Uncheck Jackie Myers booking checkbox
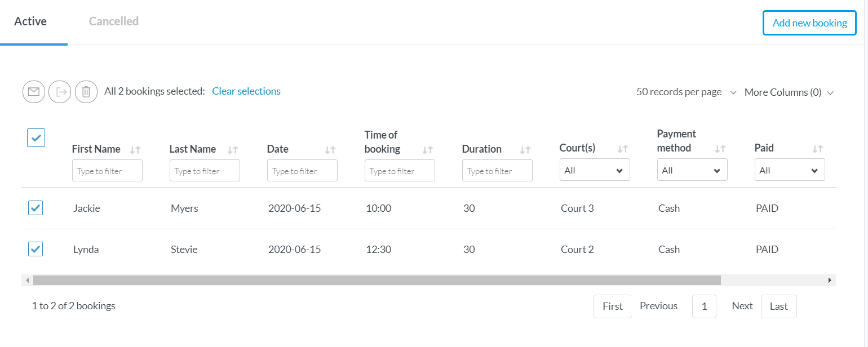Screen dimensions: 868x347 point(36,208)
